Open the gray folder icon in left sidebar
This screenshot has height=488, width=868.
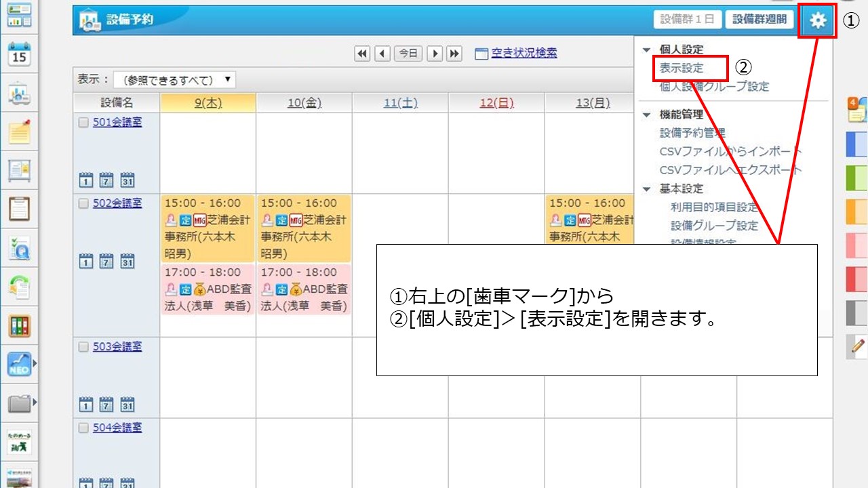tap(19, 404)
